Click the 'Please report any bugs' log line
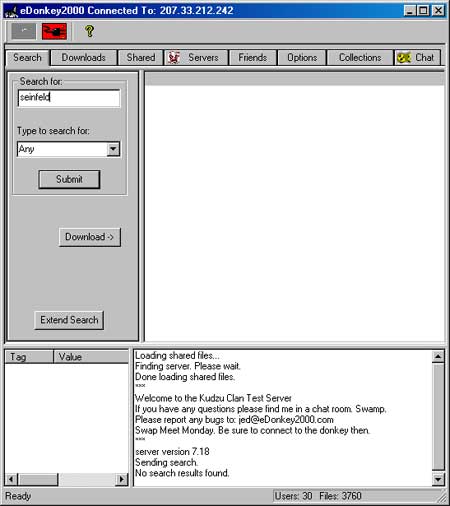 234,419
